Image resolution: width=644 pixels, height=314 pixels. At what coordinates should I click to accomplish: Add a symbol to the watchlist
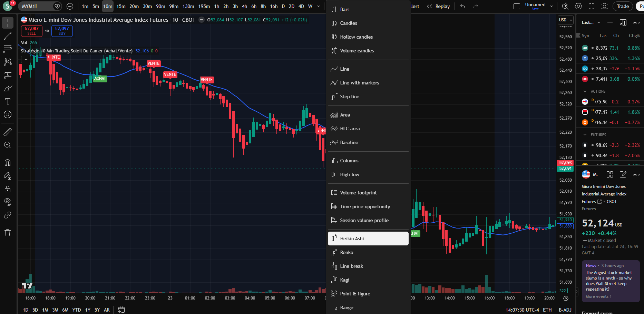click(x=610, y=22)
